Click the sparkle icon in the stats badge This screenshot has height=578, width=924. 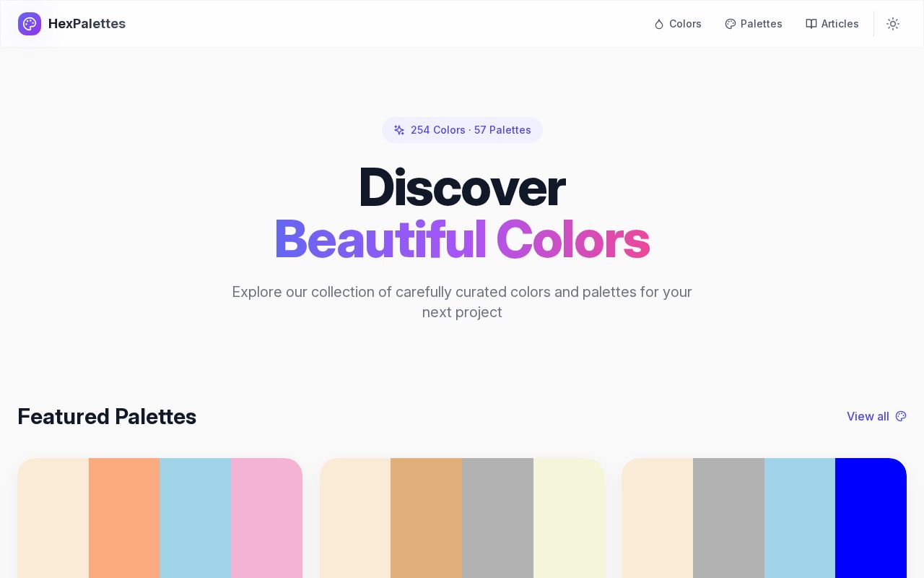pyautogui.click(x=399, y=130)
